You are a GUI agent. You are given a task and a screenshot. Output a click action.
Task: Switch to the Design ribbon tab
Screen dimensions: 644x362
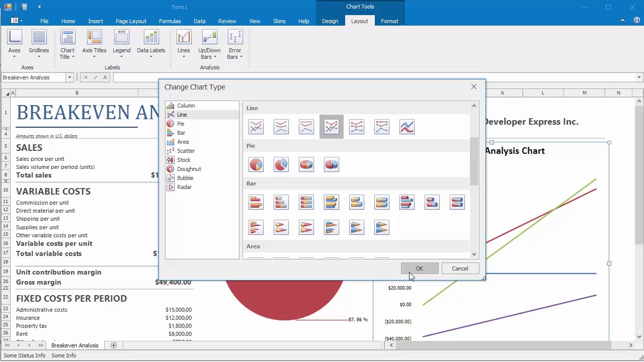330,21
